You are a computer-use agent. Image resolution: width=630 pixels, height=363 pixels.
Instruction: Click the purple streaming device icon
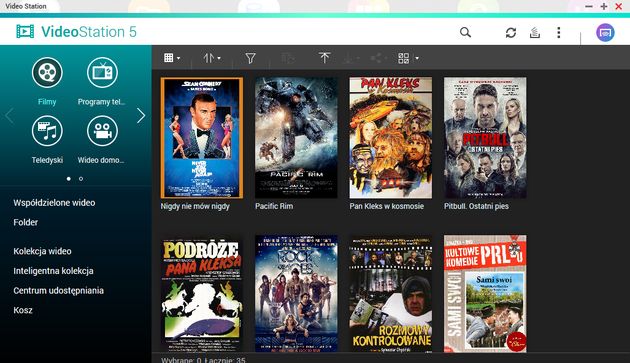click(x=605, y=33)
